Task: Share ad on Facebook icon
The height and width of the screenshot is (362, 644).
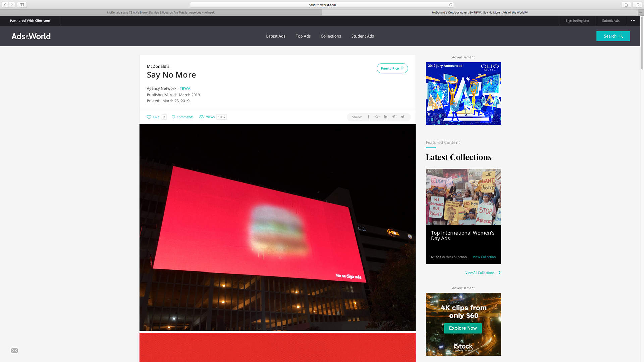Action: tap(368, 117)
